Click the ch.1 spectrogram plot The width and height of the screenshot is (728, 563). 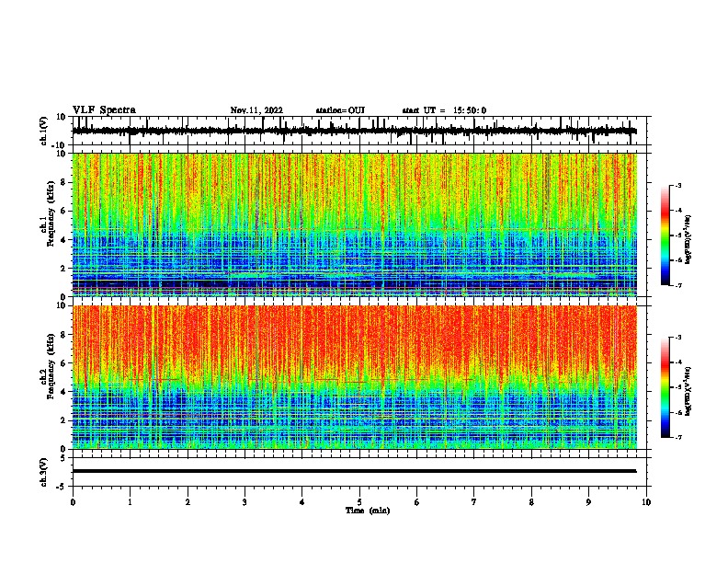354,224
